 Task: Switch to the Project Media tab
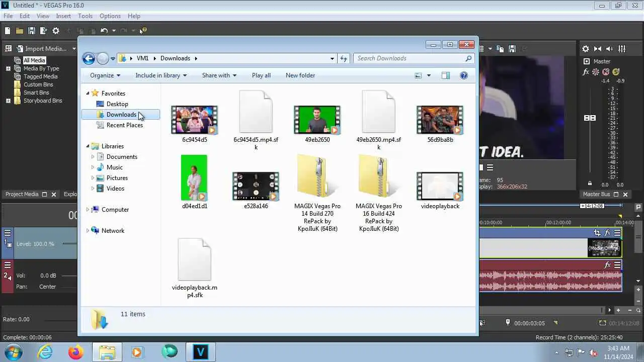[x=22, y=194]
